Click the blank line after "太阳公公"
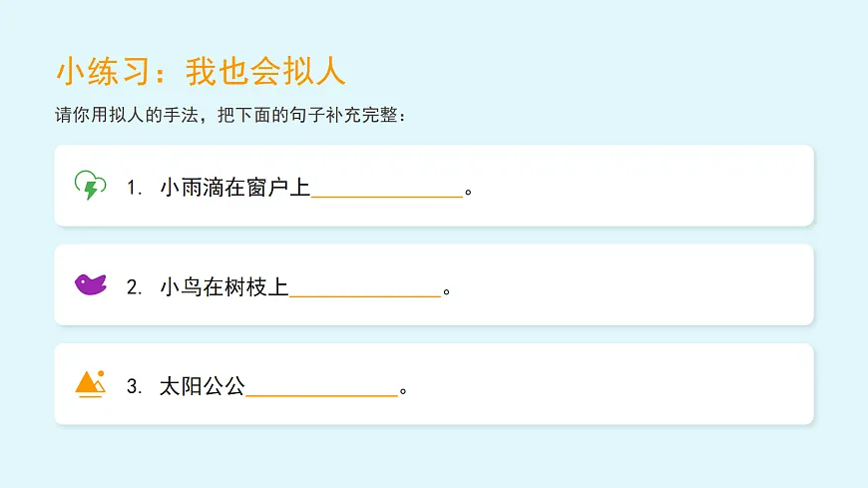 click(321, 392)
